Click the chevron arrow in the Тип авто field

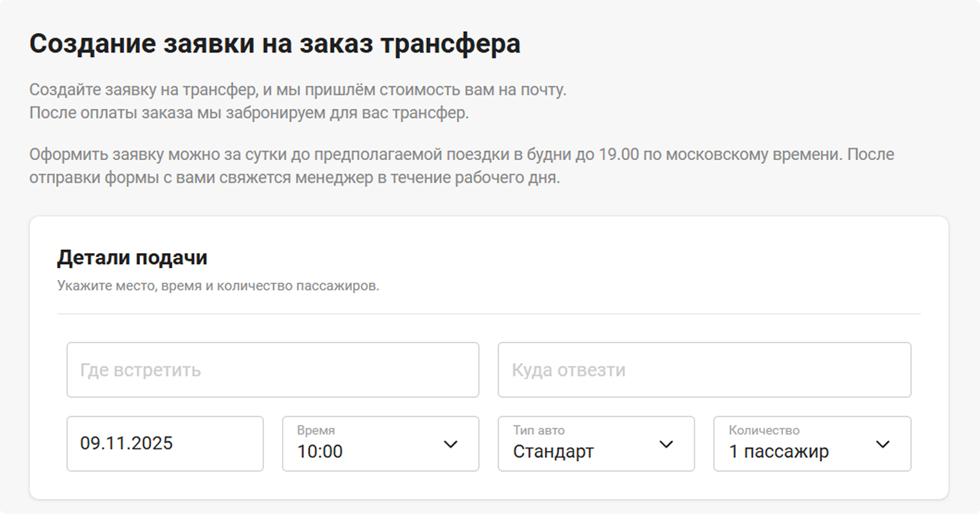(x=666, y=444)
